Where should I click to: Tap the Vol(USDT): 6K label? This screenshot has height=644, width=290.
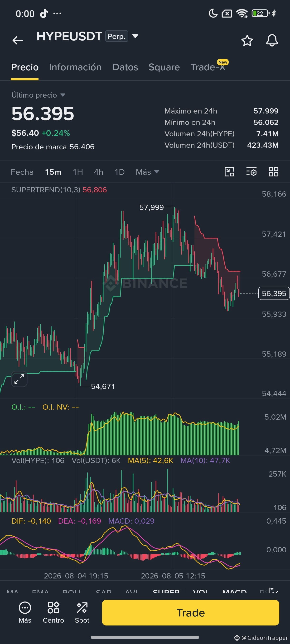click(96, 460)
